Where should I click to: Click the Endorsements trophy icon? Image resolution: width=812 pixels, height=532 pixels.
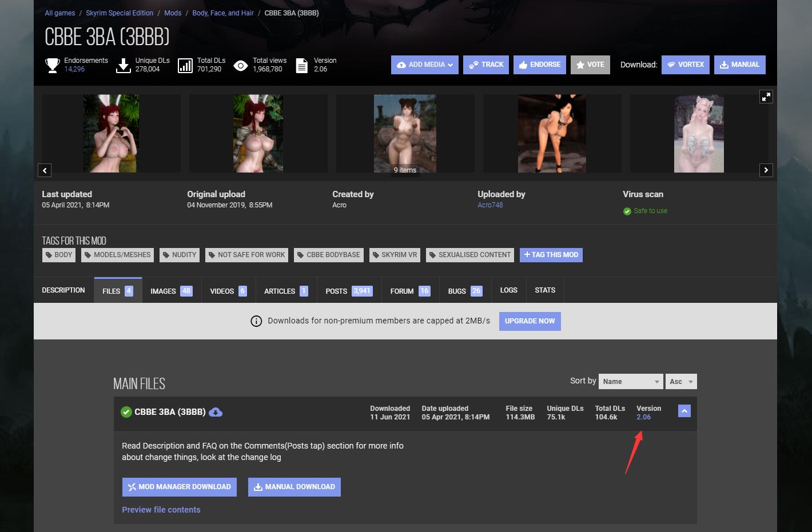(x=53, y=65)
